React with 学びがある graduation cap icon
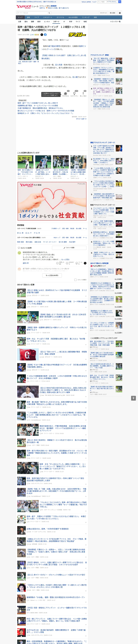Screen dimensions: 138x644 pos(66,93)
